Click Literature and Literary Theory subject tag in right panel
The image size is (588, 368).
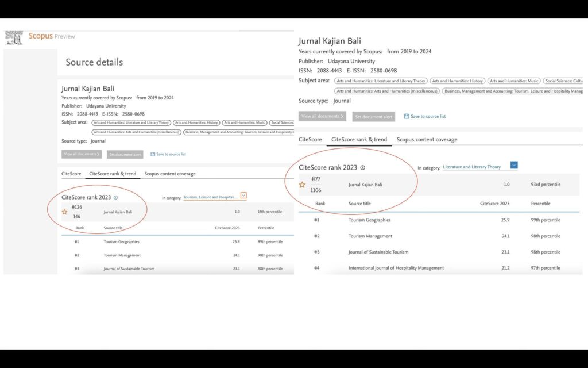pyautogui.click(x=381, y=80)
